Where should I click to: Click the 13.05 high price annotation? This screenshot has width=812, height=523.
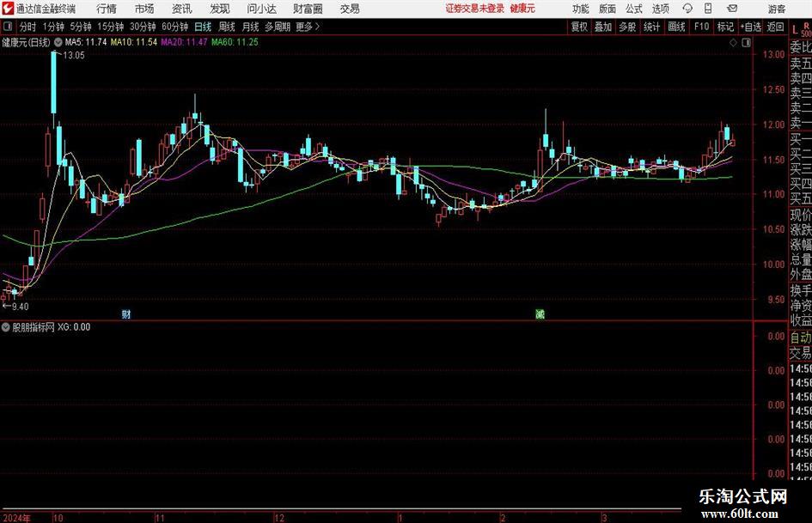pyautogui.click(x=74, y=56)
